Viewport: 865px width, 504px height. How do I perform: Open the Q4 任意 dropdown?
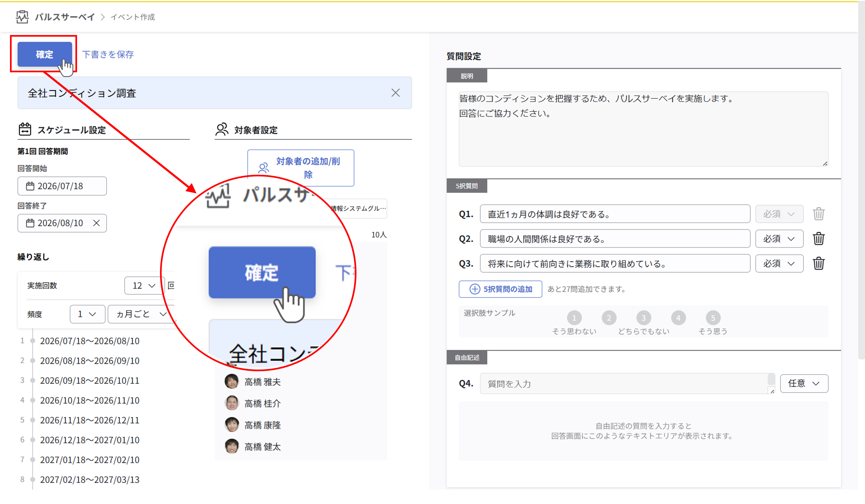click(804, 383)
